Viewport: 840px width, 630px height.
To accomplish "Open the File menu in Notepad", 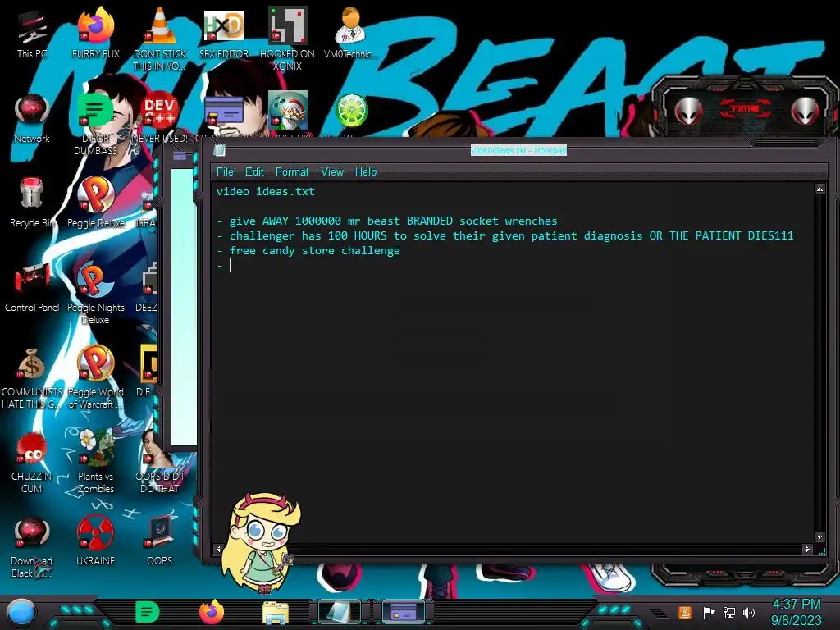I will click(225, 172).
